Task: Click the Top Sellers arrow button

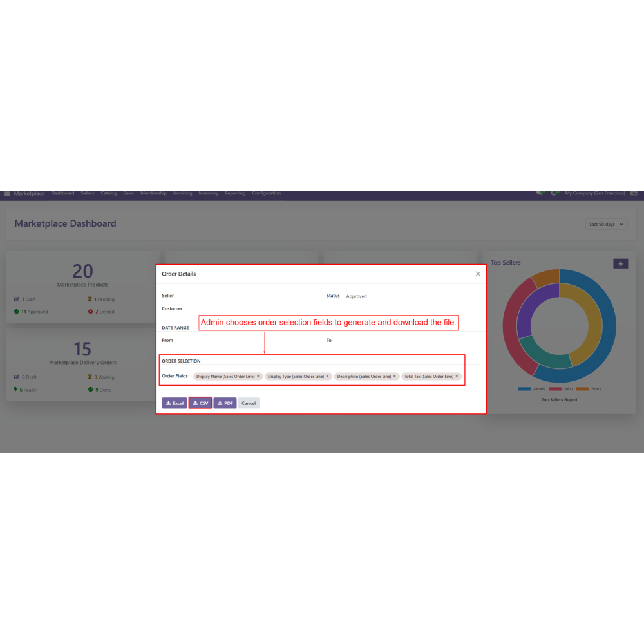Action: (x=620, y=263)
